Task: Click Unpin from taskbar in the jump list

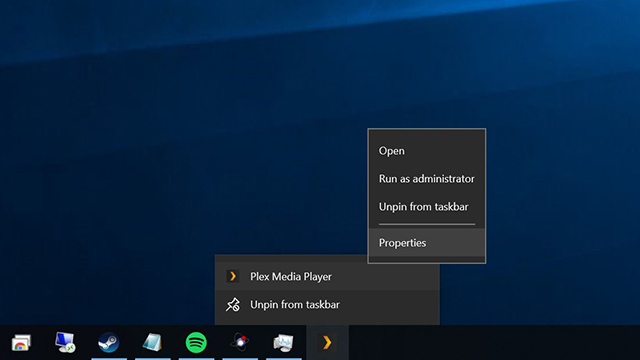Action: 327,304
